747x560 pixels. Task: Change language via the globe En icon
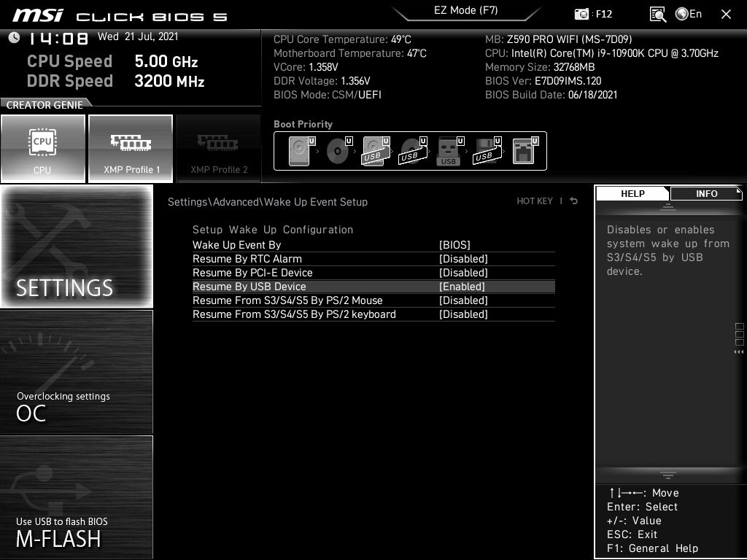point(689,14)
